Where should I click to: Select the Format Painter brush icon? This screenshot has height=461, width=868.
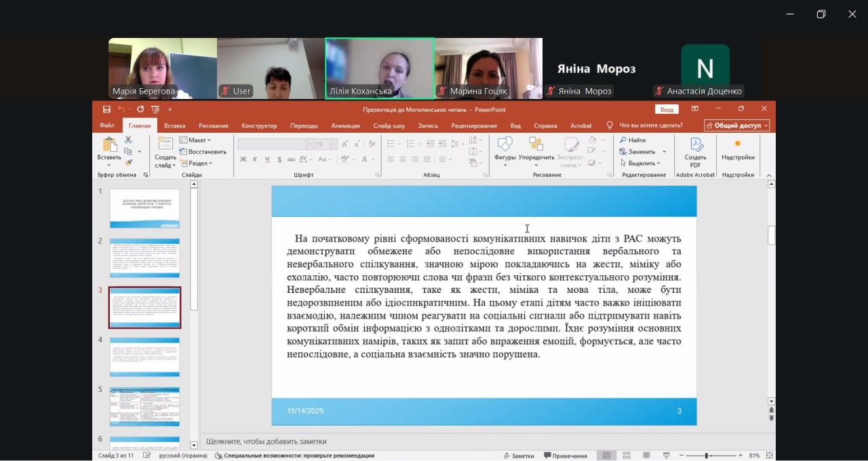128,163
